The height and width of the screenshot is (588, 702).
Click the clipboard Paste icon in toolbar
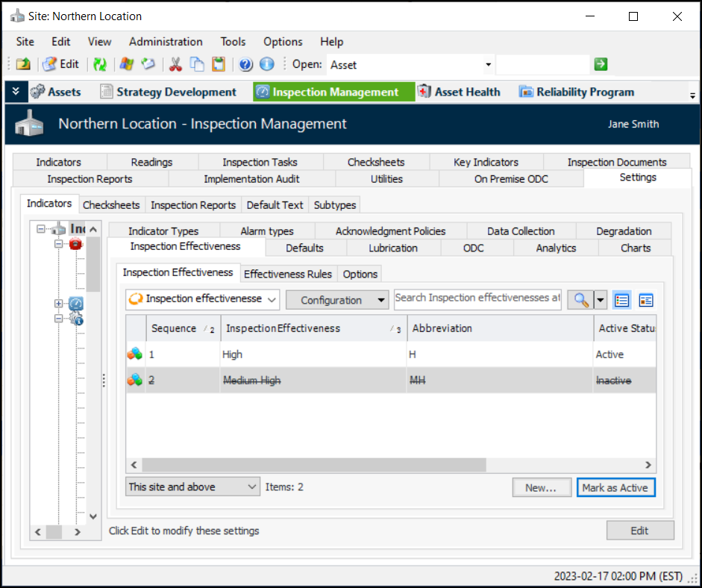[x=218, y=65]
